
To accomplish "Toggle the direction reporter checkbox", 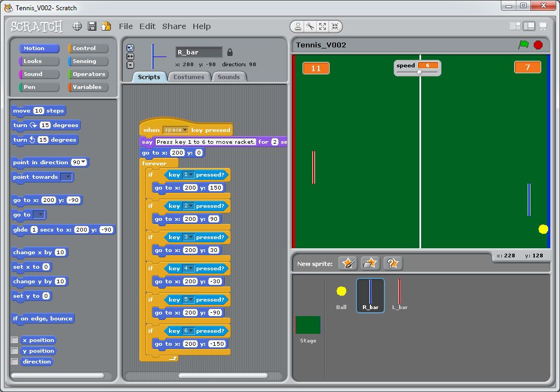I will pyautogui.click(x=15, y=362).
